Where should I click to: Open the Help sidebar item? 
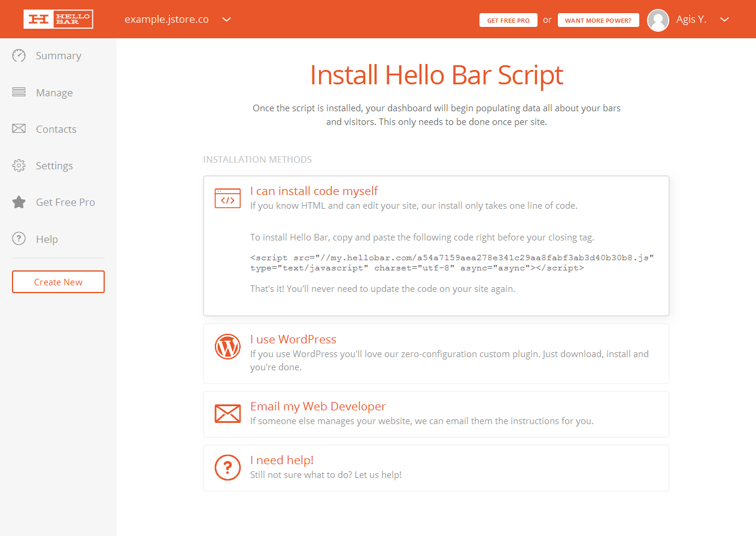point(47,239)
